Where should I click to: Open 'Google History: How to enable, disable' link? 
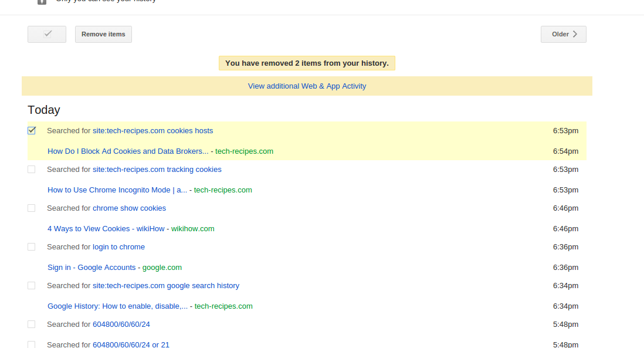117,306
